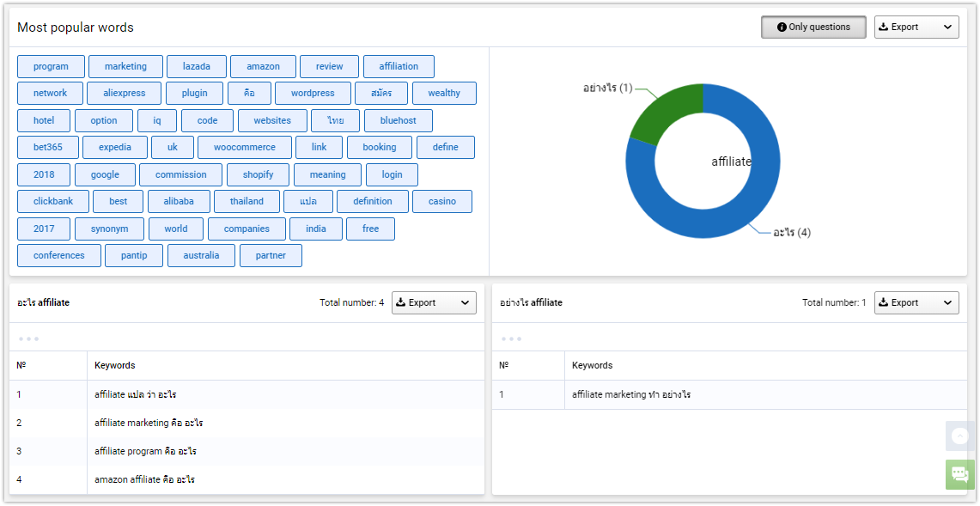Image resolution: width=980 pixels, height=506 pixels.
Task: Pick the expedia tag
Action: click(x=115, y=148)
